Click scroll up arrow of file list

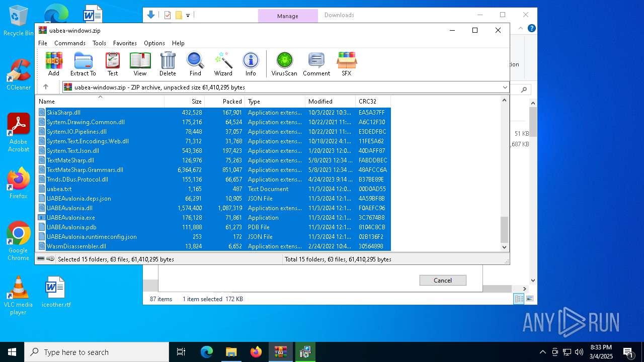click(504, 100)
